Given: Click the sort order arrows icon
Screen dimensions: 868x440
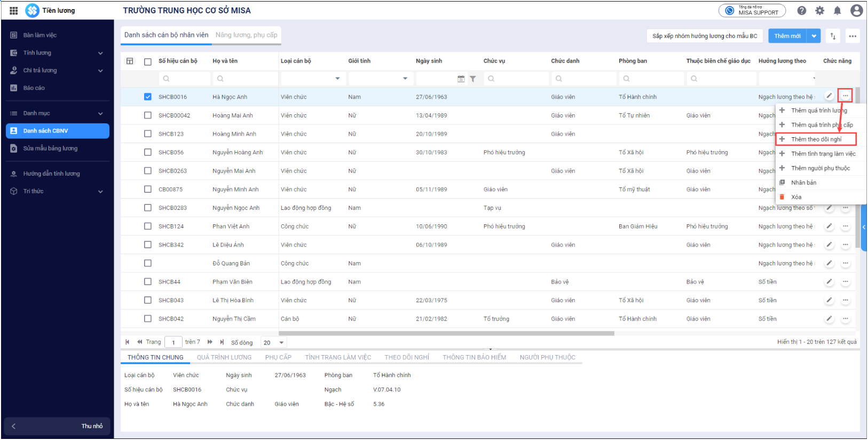Looking at the screenshot, I should [833, 36].
